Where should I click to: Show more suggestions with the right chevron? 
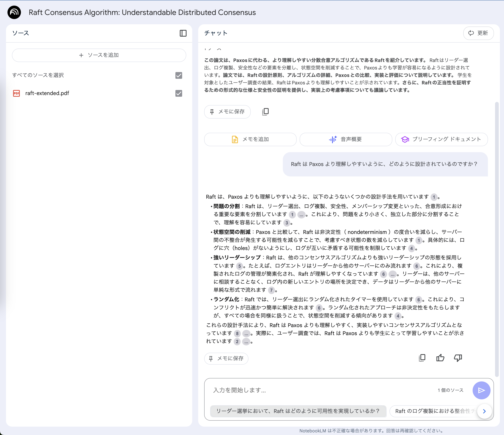(x=485, y=411)
